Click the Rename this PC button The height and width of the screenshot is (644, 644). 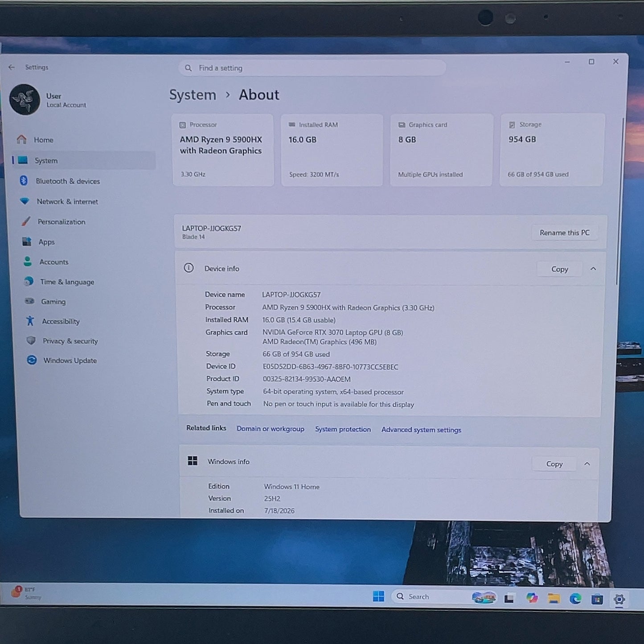pos(564,233)
